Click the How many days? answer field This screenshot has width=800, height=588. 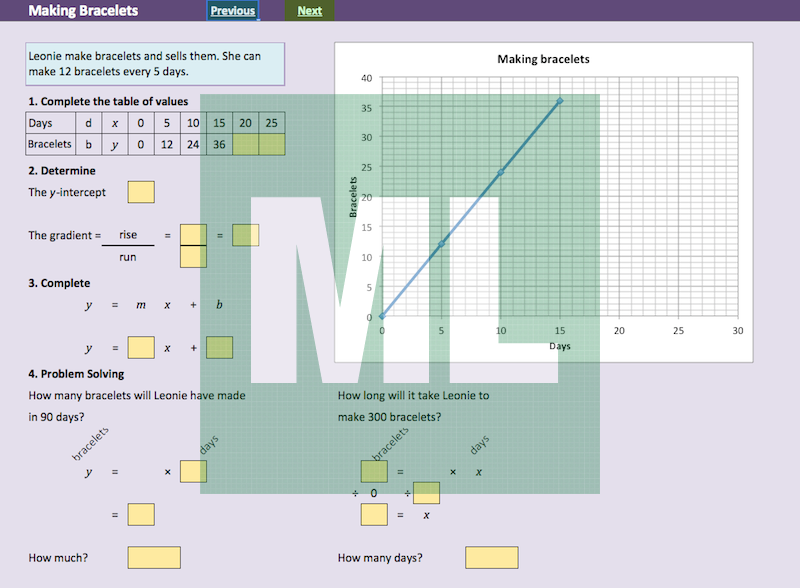(492, 558)
